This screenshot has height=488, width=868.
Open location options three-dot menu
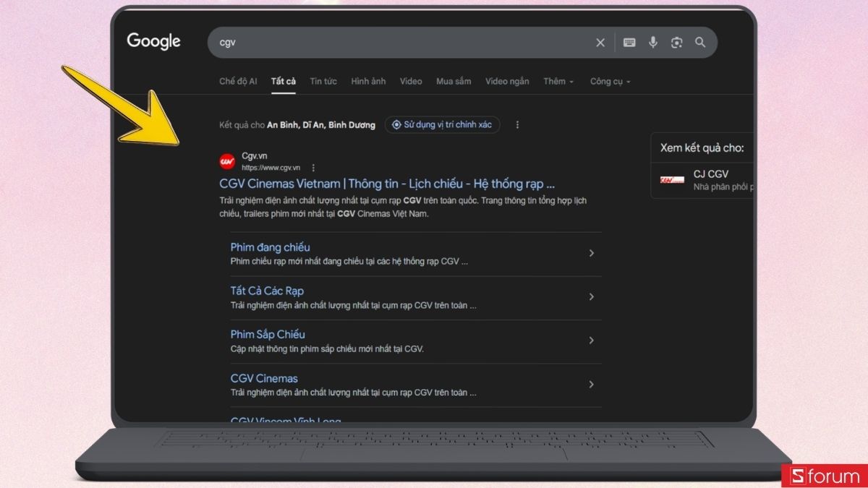517,125
